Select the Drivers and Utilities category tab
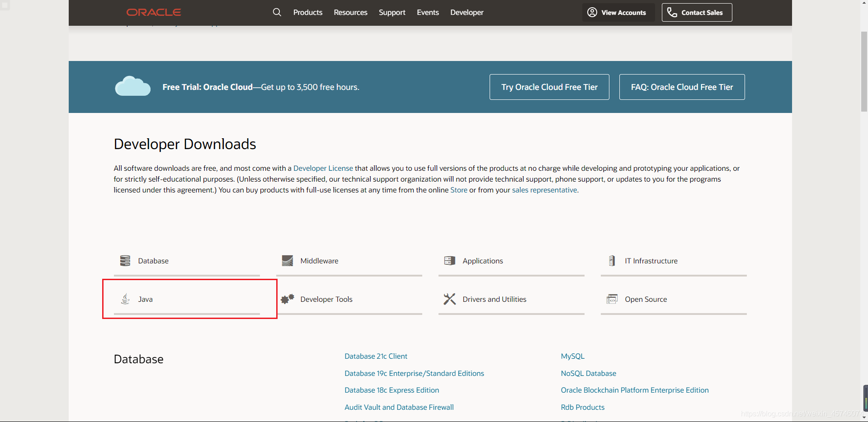 (x=511, y=299)
